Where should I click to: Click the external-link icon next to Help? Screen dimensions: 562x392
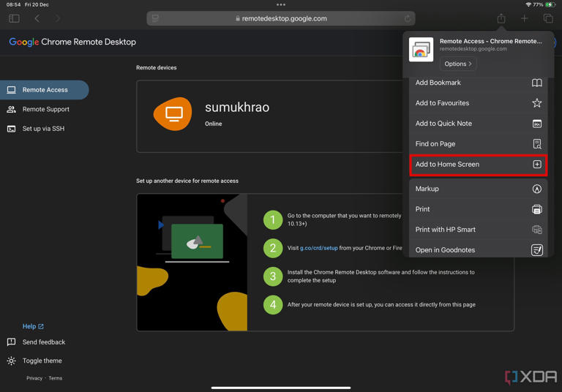41,326
